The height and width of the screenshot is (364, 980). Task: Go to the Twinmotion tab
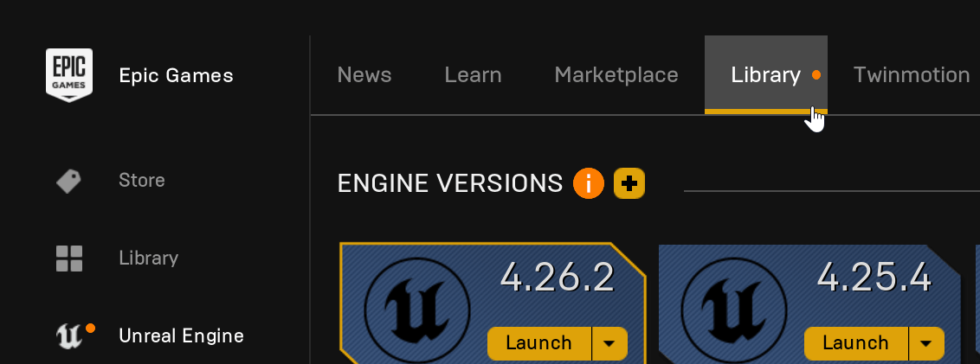point(912,75)
